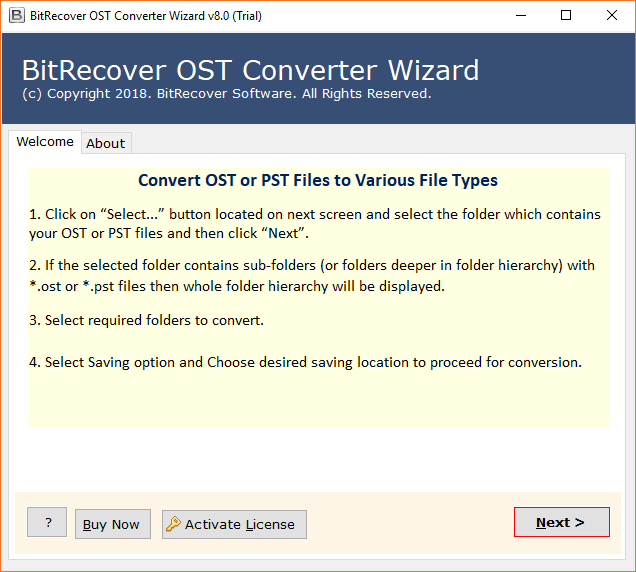Screen dimensions: 636x572
Task: Click the window title text in title bar
Action: pyautogui.click(x=146, y=15)
